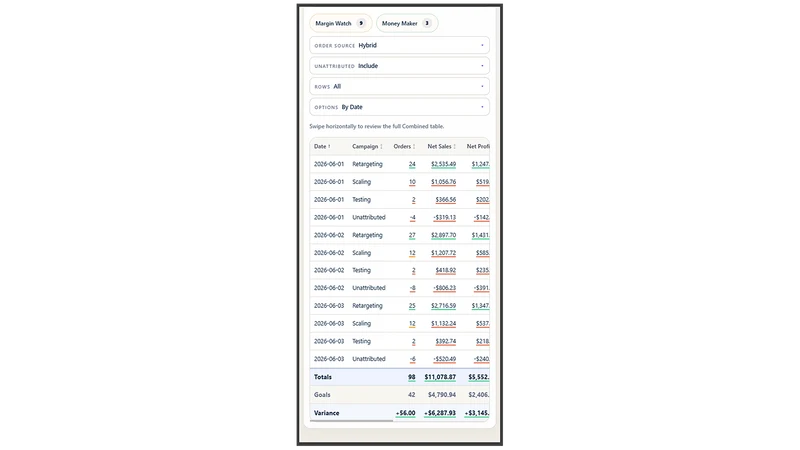Viewport: 800px width, 450px height.
Task: Click net sales $1,207.72
Action: pos(443,253)
